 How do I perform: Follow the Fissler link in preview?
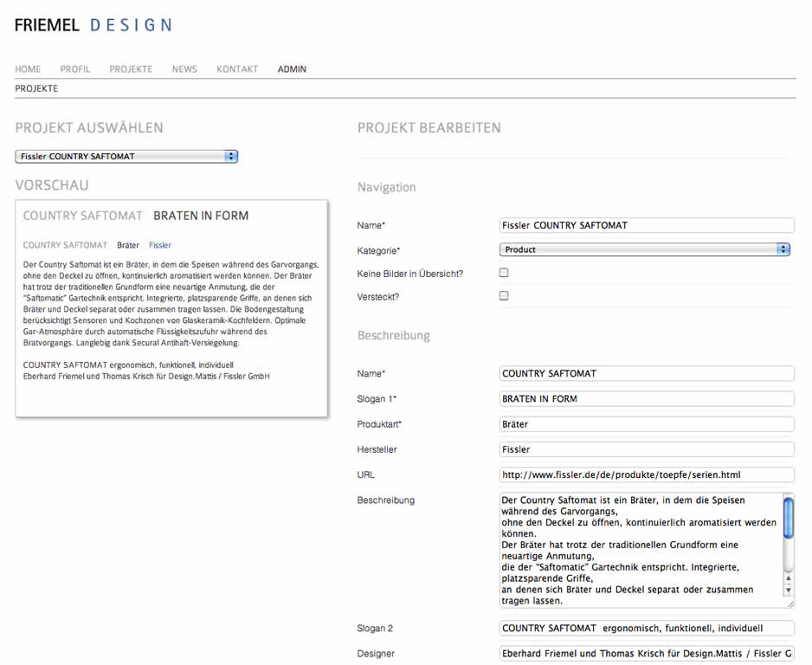(x=160, y=246)
